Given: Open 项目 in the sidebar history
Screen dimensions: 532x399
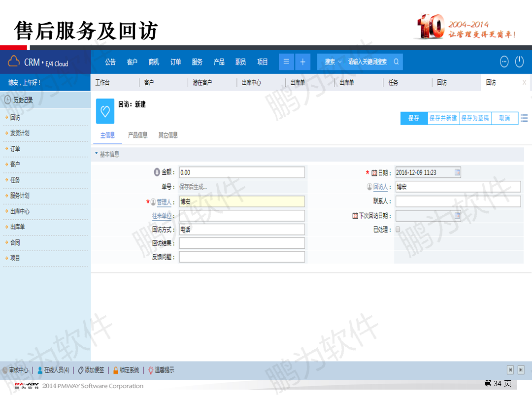Looking at the screenshot, I should coord(15,258).
